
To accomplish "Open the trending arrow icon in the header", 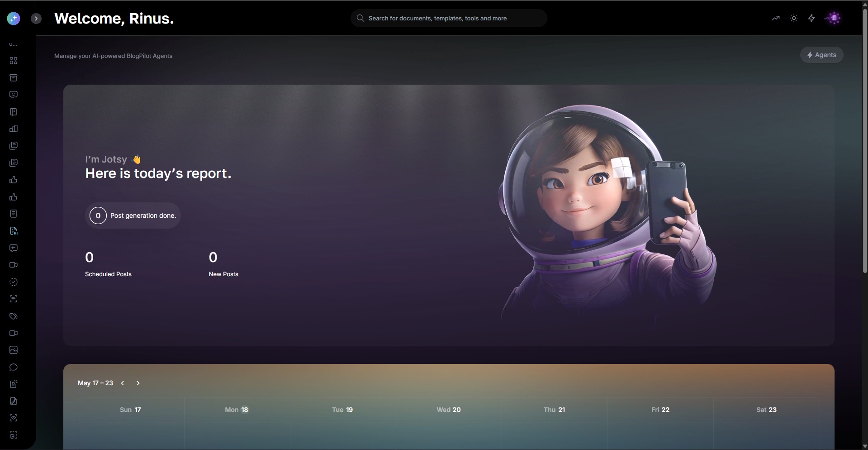I will pos(776,18).
